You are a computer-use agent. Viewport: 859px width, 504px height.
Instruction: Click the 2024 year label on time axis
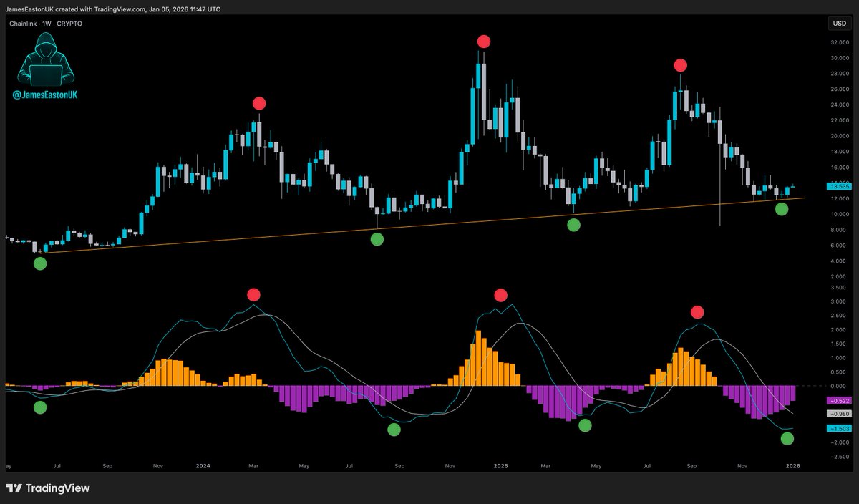203,465
